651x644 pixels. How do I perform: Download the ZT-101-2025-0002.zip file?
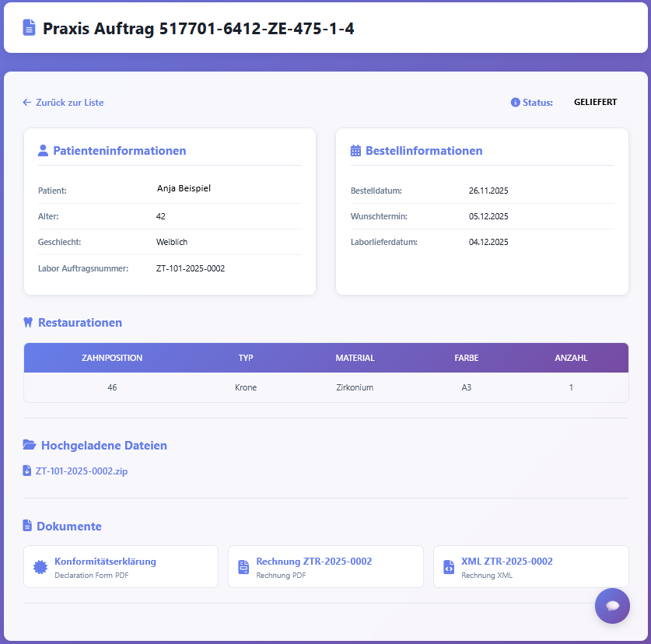pos(80,471)
